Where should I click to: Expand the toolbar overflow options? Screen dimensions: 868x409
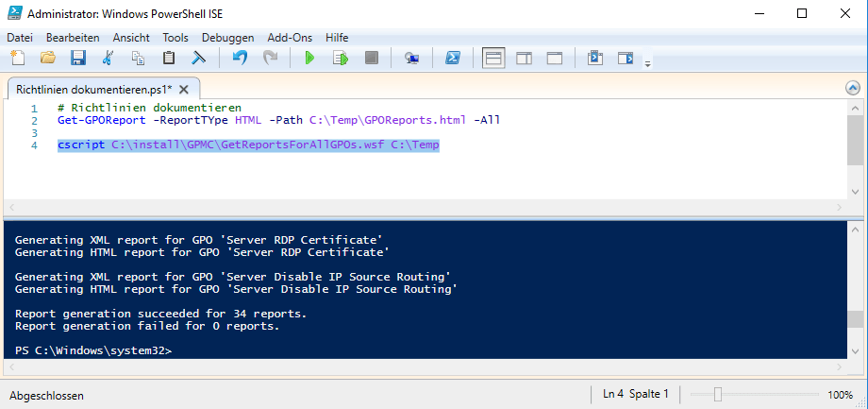647,63
